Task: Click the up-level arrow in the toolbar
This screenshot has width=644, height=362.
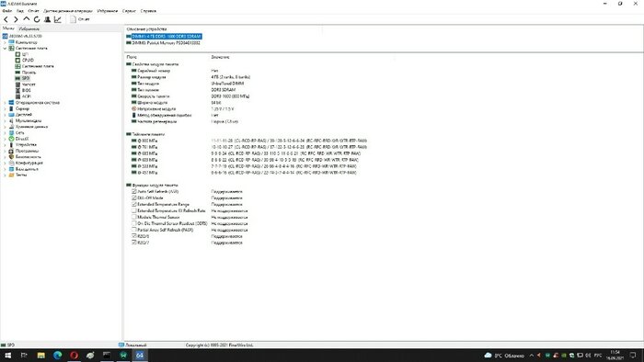Action: pos(27,19)
